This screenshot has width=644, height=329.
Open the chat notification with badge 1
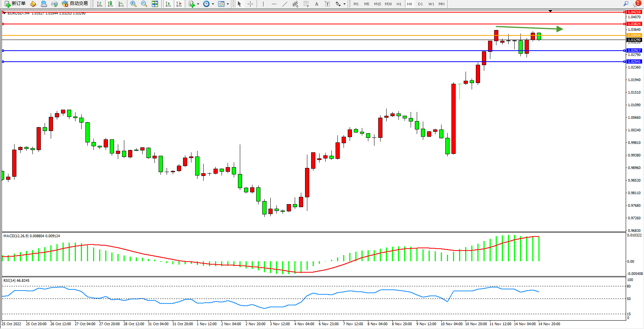pyautogui.click(x=637, y=3)
